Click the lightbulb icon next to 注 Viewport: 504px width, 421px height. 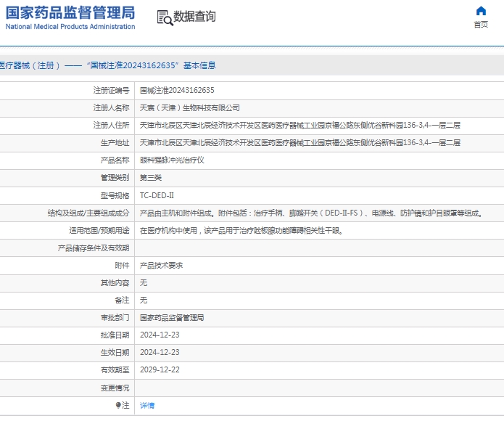[118, 405]
